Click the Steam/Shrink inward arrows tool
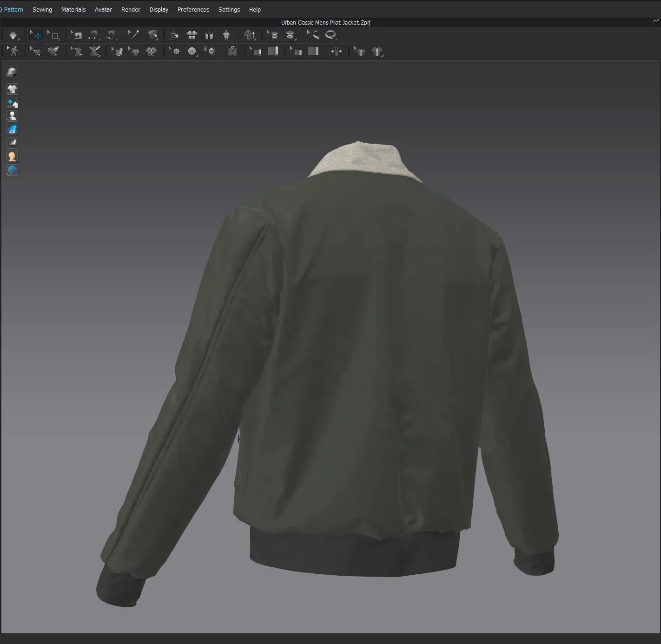 click(x=337, y=51)
